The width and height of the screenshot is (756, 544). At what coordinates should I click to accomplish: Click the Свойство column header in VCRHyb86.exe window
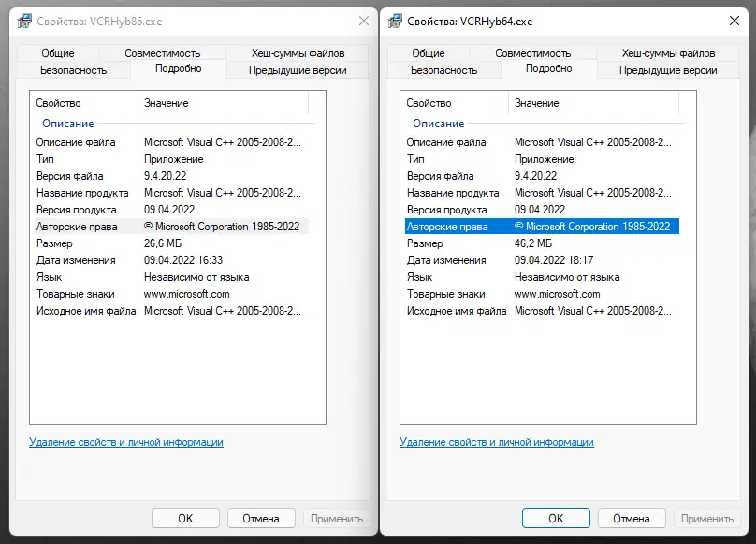click(59, 103)
